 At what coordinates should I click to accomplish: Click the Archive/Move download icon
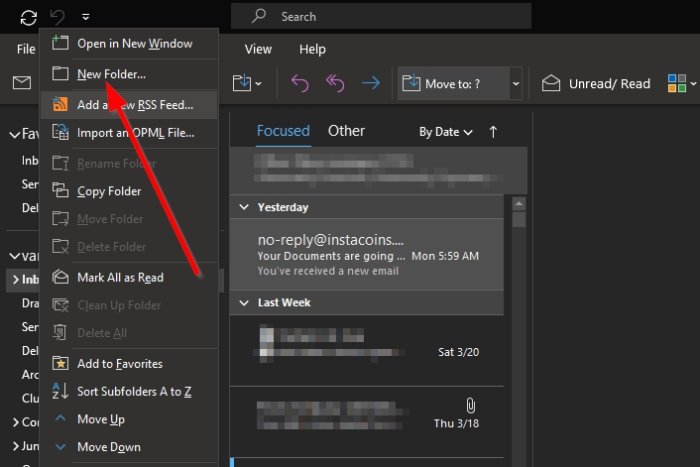point(242,83)
